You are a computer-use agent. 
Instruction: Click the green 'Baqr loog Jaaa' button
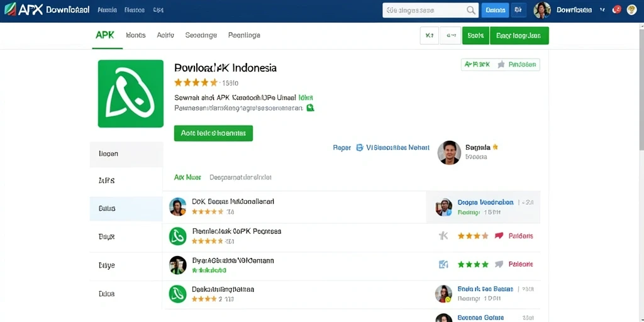click(519, 36)
